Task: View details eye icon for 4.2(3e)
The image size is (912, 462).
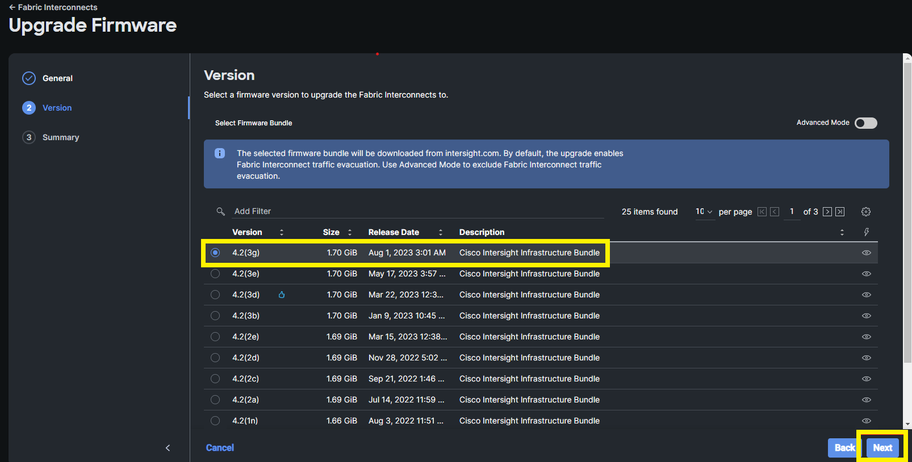Action: [x=866, y=273]
